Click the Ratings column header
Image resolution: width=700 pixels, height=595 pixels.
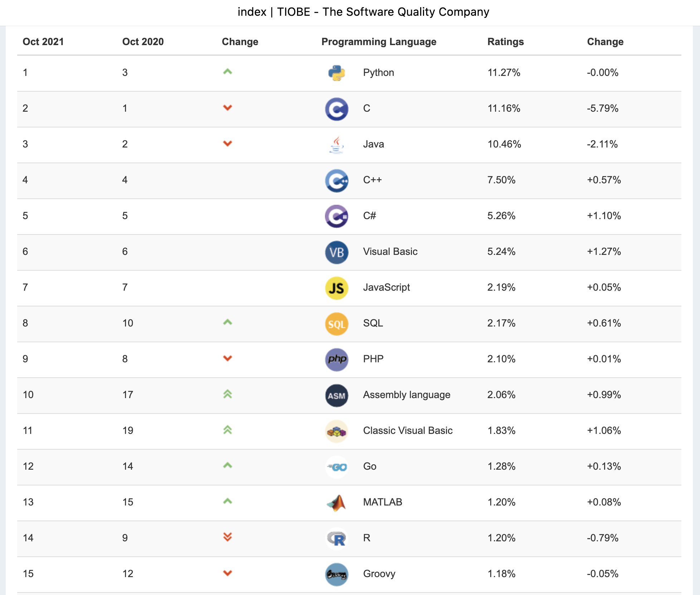[x=505, y=42]
